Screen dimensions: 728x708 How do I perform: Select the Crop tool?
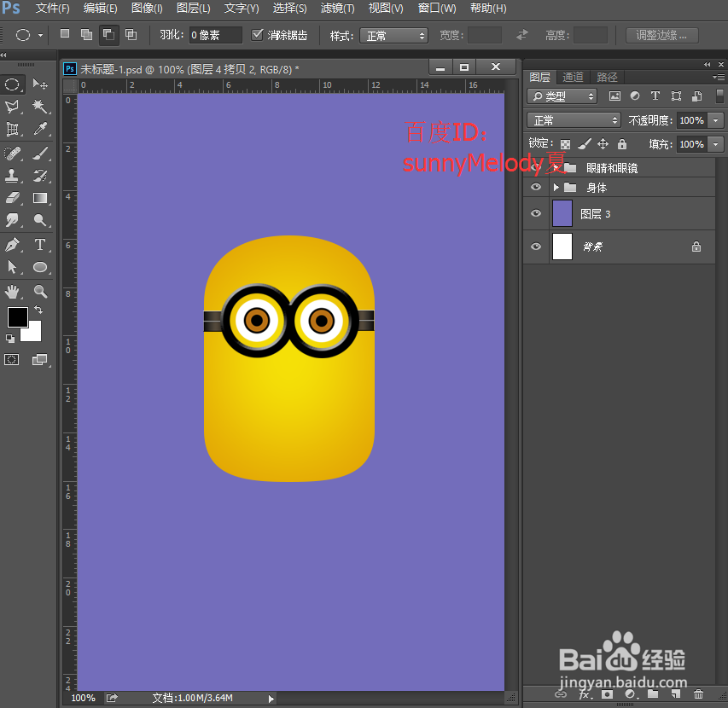click(x=12, y=129)
